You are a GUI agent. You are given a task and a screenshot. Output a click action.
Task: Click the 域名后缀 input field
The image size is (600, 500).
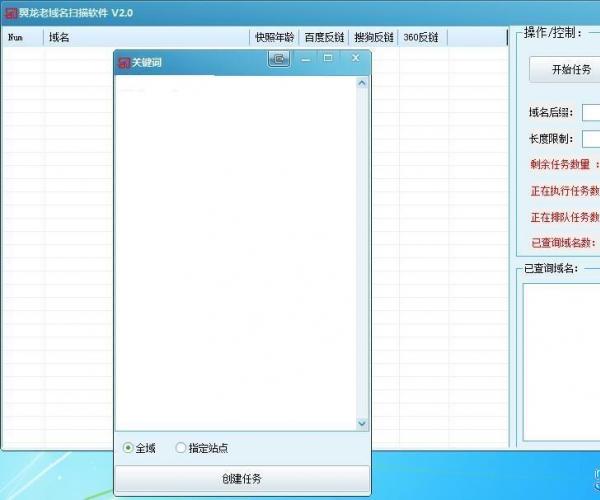[591, 113]
